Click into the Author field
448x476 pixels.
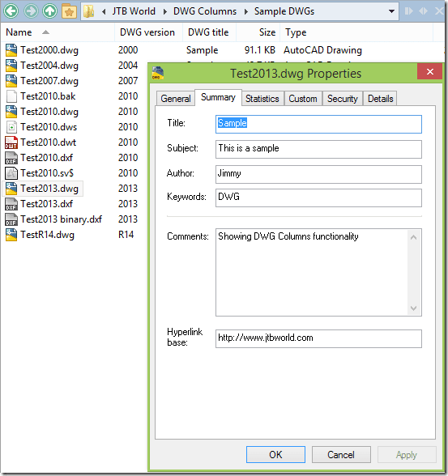(318, 174)
